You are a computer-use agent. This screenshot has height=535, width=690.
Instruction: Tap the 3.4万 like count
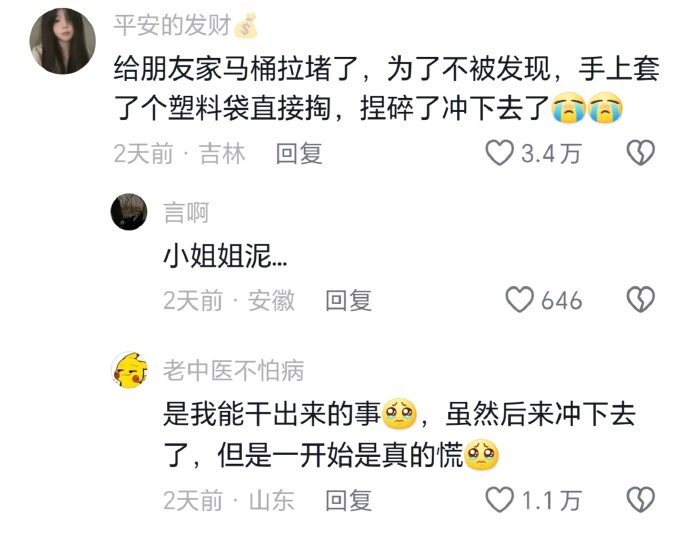[x=551, y=154]
